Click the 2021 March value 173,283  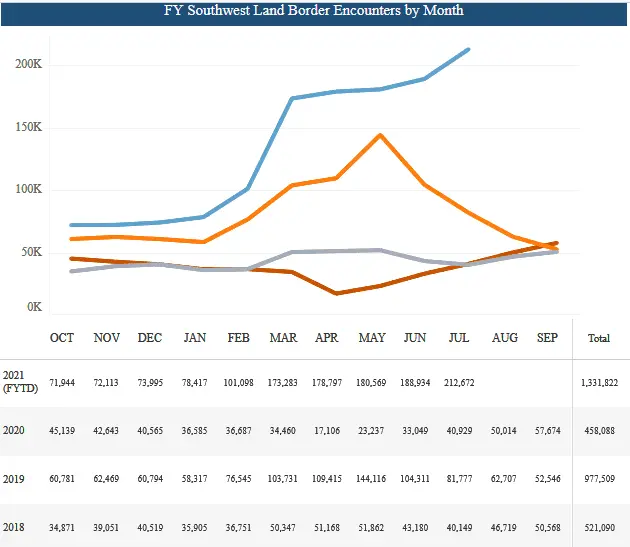(x=282, y=383)
